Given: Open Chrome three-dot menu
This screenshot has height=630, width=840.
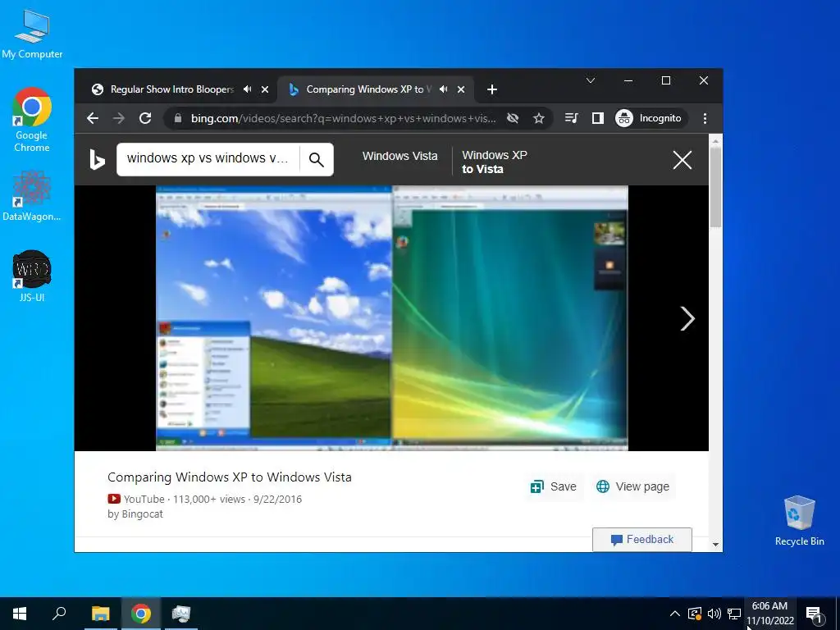Looking at the screenshot, I should tap(705, 118).
